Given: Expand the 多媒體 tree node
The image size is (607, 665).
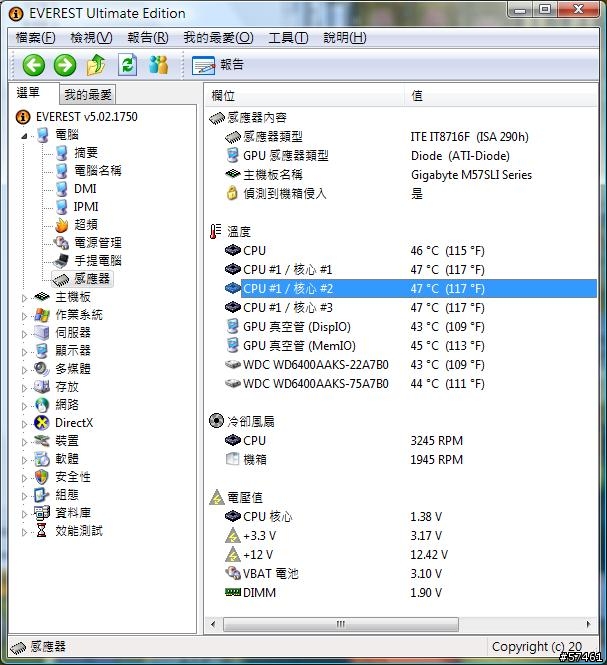Looking at the screenshot, I should tap(24, 370).
